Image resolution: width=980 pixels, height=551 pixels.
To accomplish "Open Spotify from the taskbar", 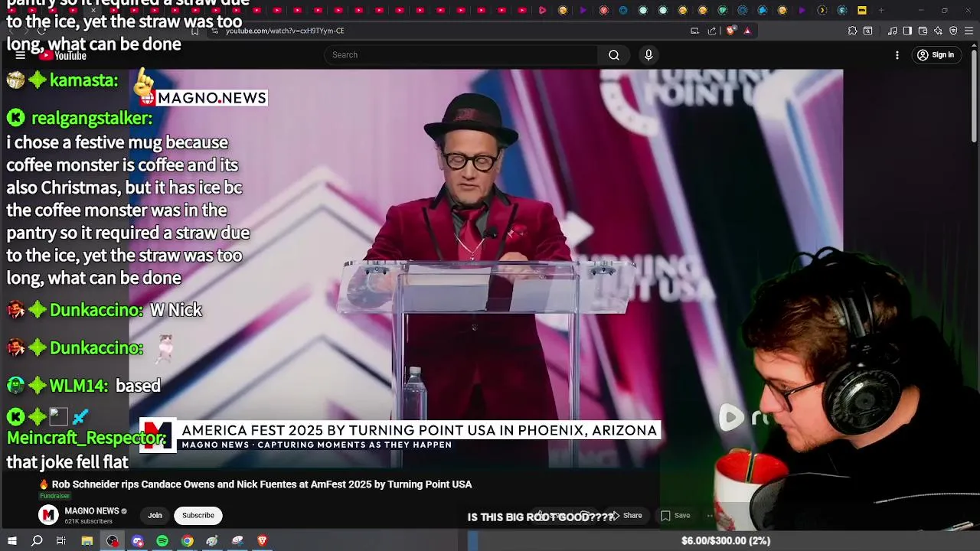I will pos(162,541).
